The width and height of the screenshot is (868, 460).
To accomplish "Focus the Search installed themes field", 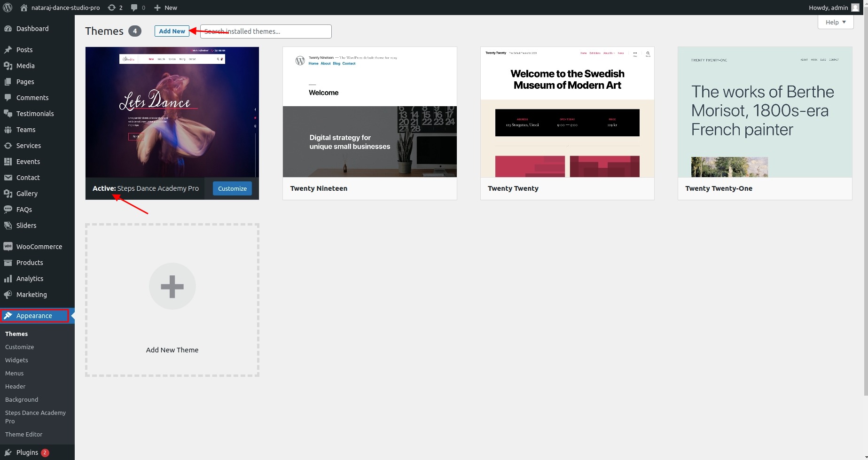I will point(266,31).
